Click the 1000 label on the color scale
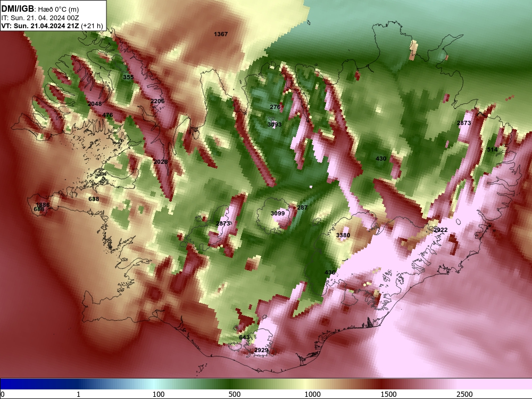532x399 pixels. (312, 394)
